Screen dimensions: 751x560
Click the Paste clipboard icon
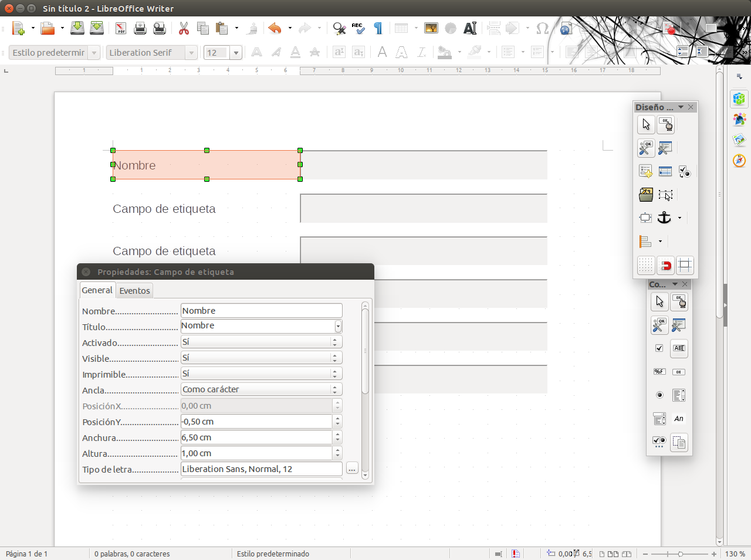point(222,28)
